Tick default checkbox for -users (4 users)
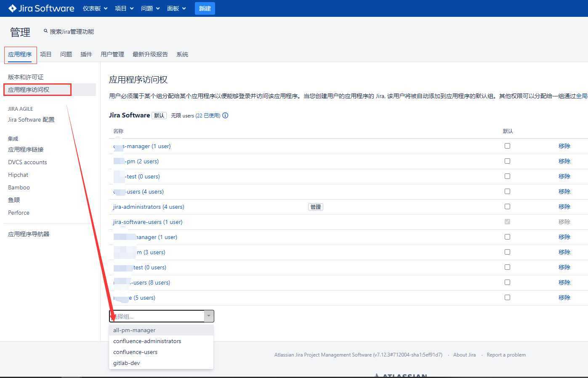The height and width of the screenshot is (378, 588). 507,191
